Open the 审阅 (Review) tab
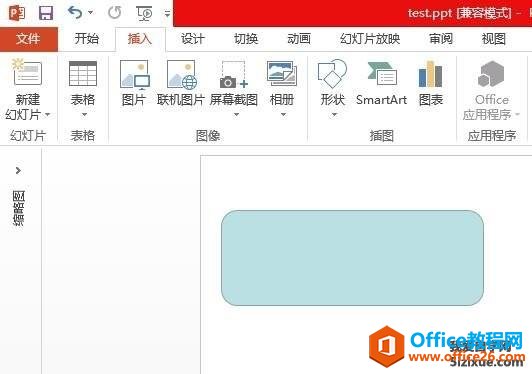The image size is (532, 374). [x=441, y=39]
